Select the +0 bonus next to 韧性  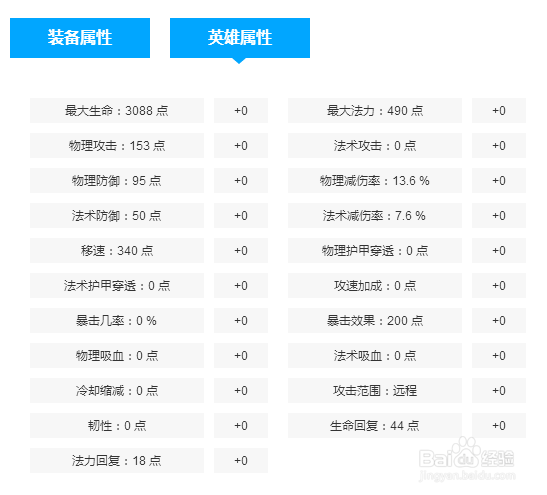(x=241, y=426)
